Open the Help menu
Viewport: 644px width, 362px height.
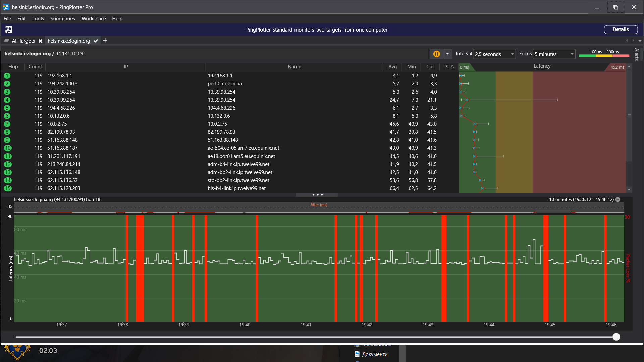117,19
